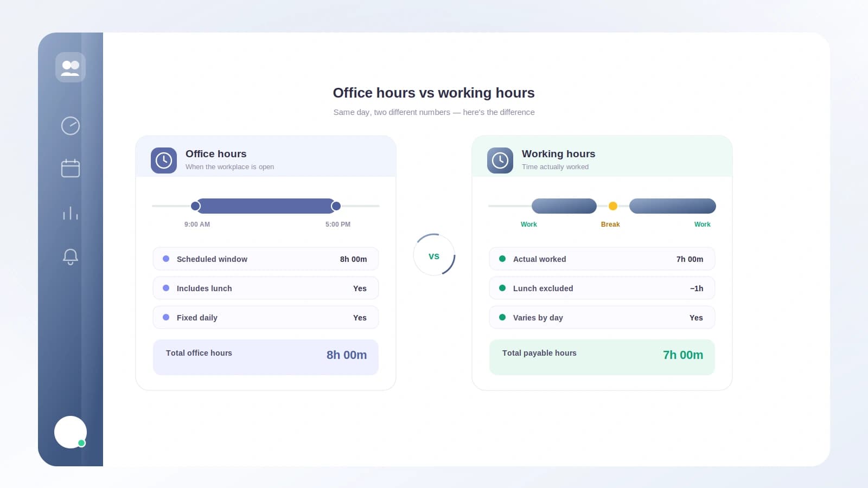
Task: Open the team members icon in sidebar
Action: (x=71, y=67)
